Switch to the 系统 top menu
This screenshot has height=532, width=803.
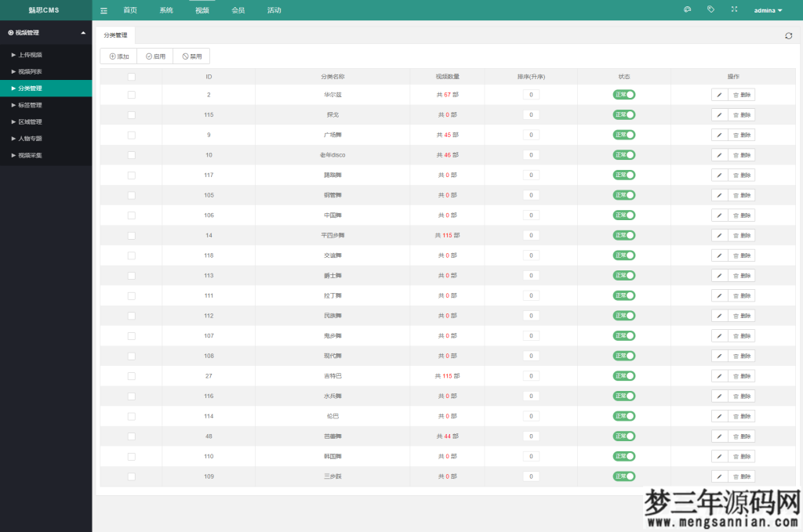[166, 10]
